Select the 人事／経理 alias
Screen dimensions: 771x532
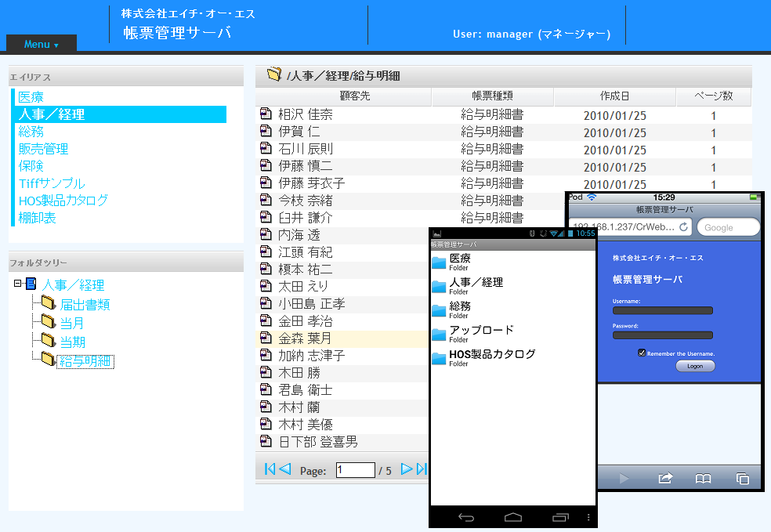click(121, 114)
